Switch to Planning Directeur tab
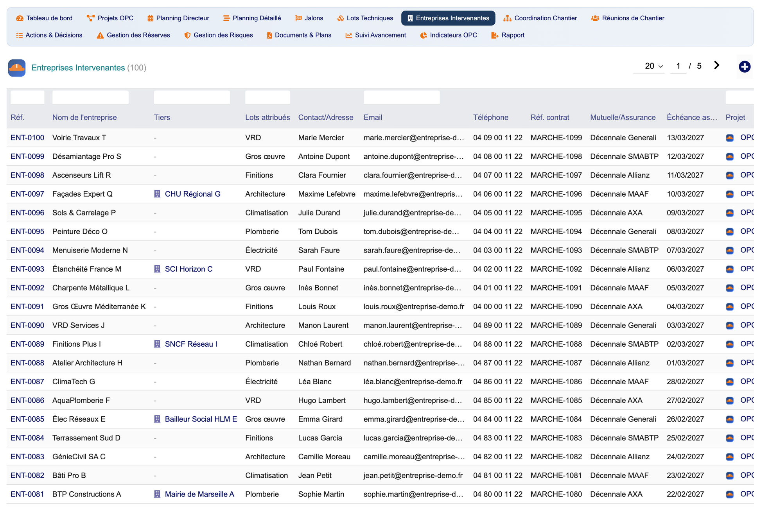This screenshot has height=532, width=761. (x=178, y=18)
